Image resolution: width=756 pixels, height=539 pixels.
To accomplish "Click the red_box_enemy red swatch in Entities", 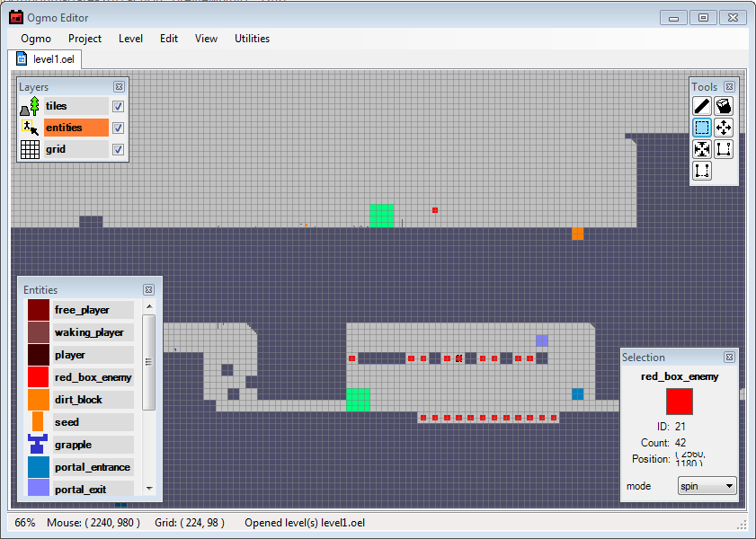I will pyautogui.click(x=38, y=376).
